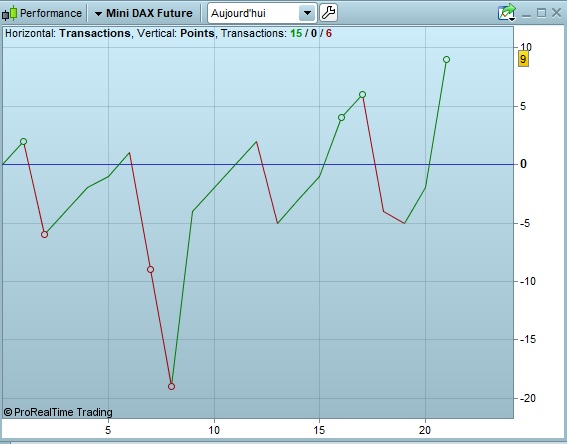This screenshot has width=567, height=444.
Task: Open the Mini DAX Future instrument dropdown
Action: pos(144,13)
